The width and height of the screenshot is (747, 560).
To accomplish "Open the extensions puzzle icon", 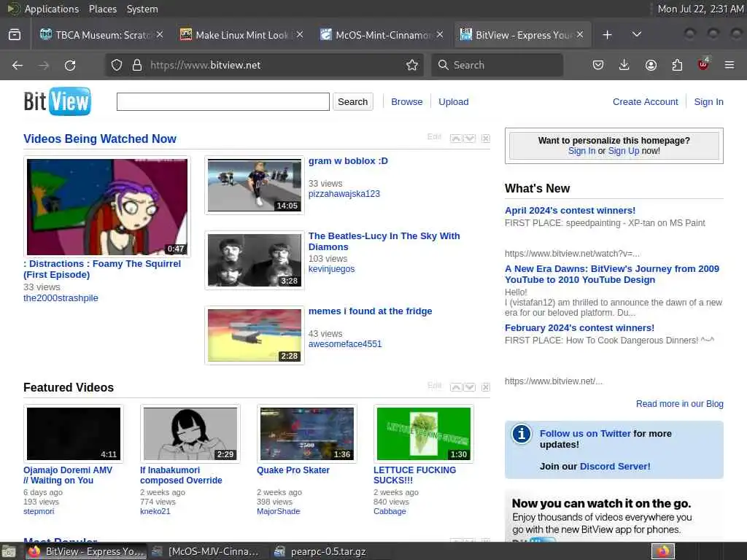I will 677,65.
